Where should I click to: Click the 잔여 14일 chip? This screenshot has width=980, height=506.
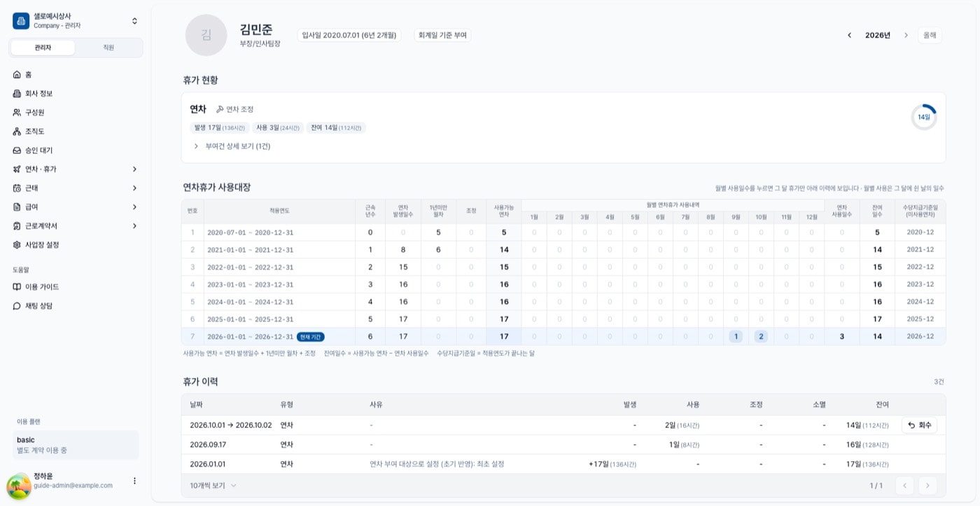point(336,128)
